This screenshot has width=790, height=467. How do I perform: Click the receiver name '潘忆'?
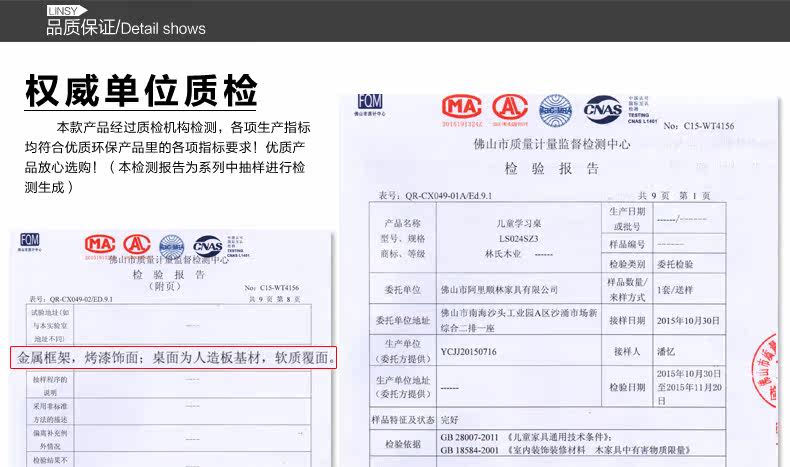click(x=665, y=352)
